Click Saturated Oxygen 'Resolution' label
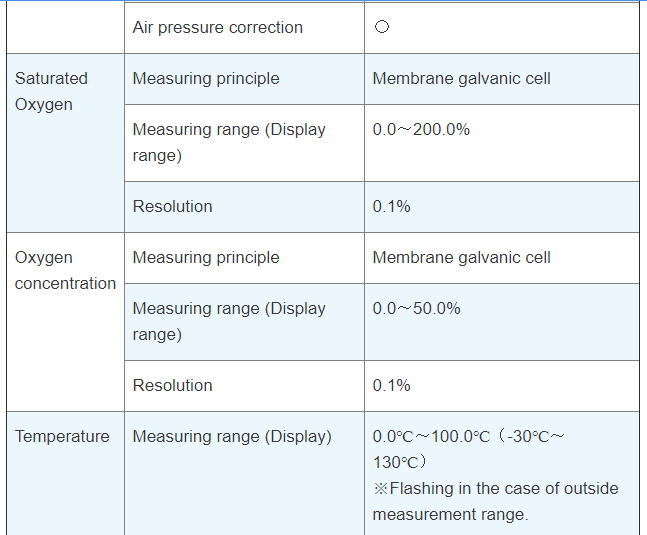 point(172,206)
